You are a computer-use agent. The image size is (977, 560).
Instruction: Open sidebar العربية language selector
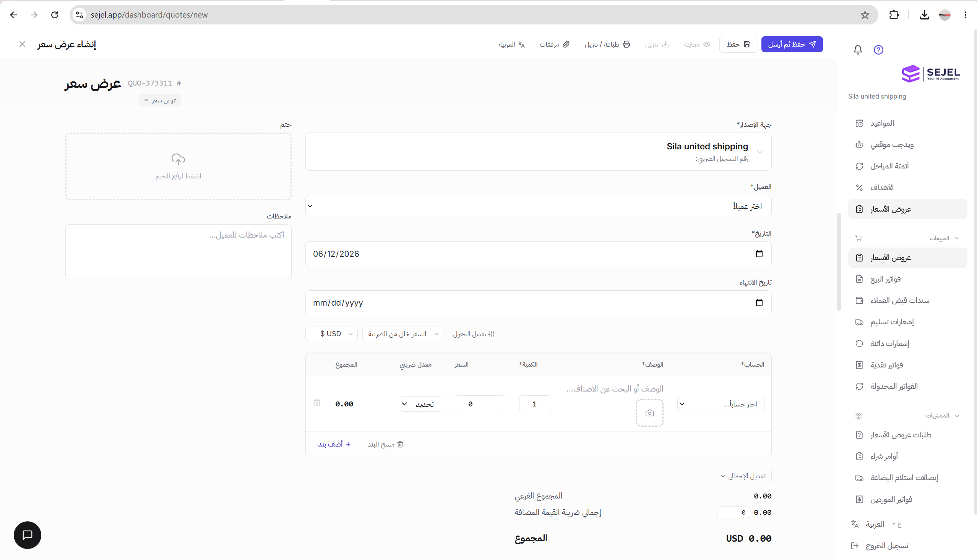875,524
